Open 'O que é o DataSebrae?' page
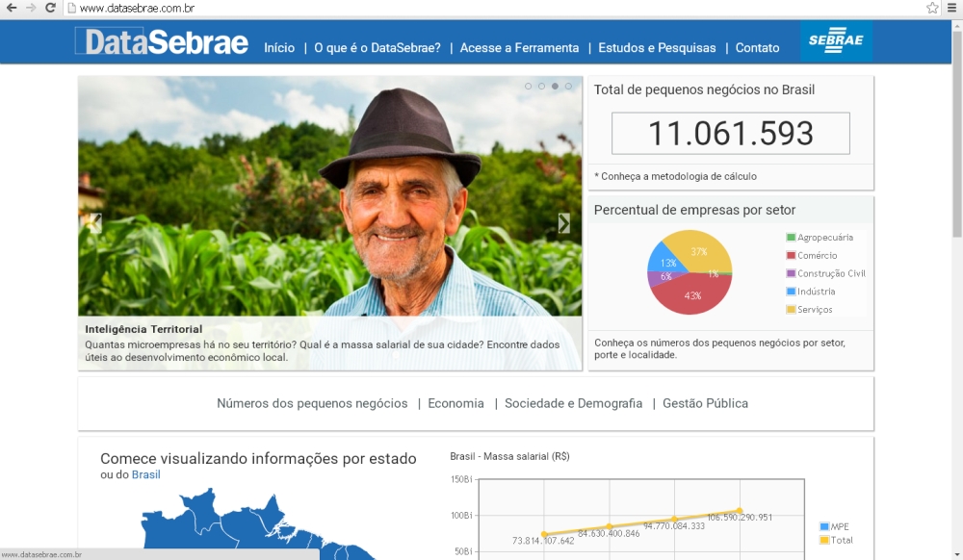The width and height of the screenshot is (963, 560). (x=377, y=48)
